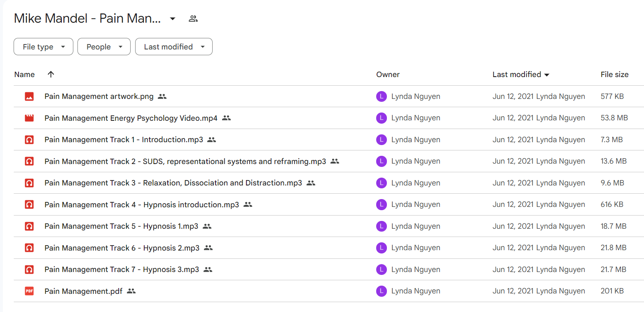The image size is (644, 312).
Task: Click shared icon next to Track 4 - Hypnosis introduction
Action: pos(248,204)
